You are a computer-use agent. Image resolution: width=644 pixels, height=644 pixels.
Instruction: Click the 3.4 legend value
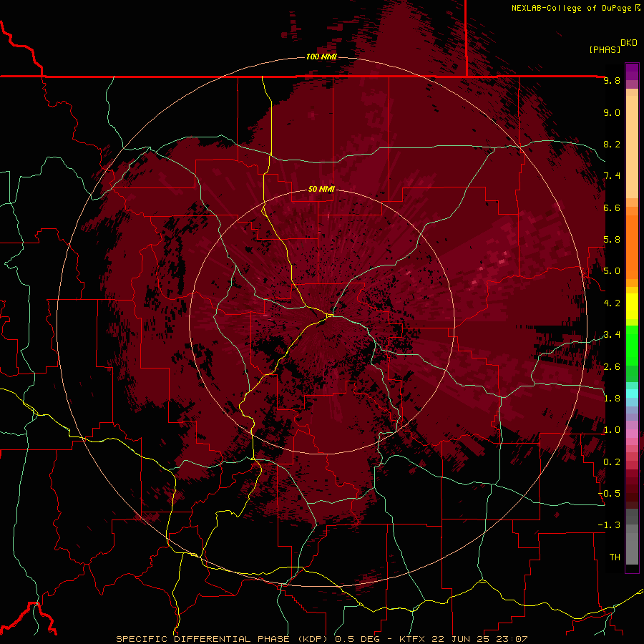point(612,335)
